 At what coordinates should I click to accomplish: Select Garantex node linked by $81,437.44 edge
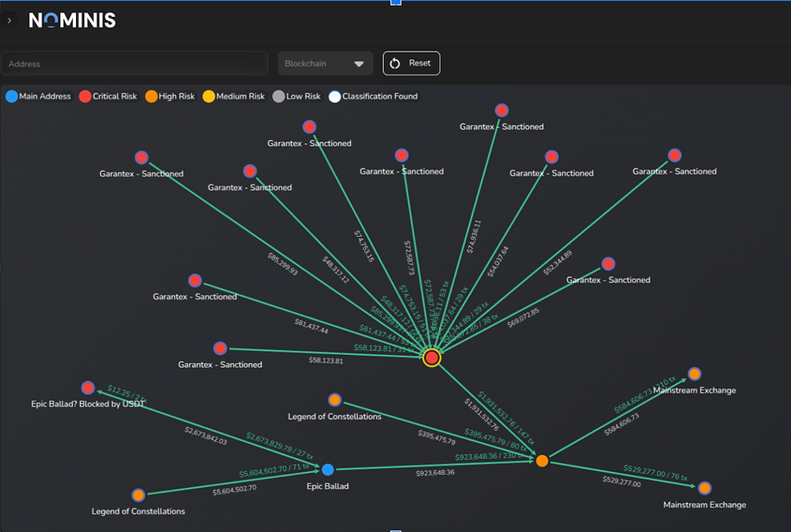pyautogui.click(x=195, y=280)
